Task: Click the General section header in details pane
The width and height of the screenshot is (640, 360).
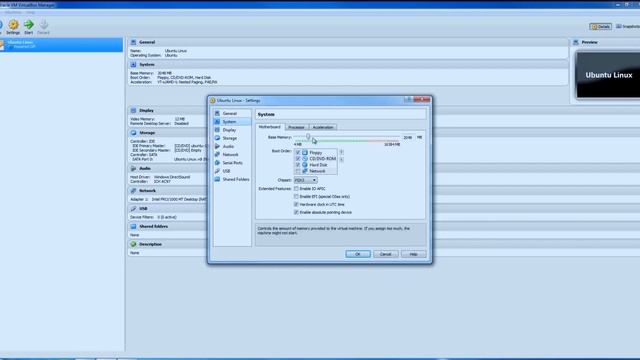Action: tap(349, 42)
